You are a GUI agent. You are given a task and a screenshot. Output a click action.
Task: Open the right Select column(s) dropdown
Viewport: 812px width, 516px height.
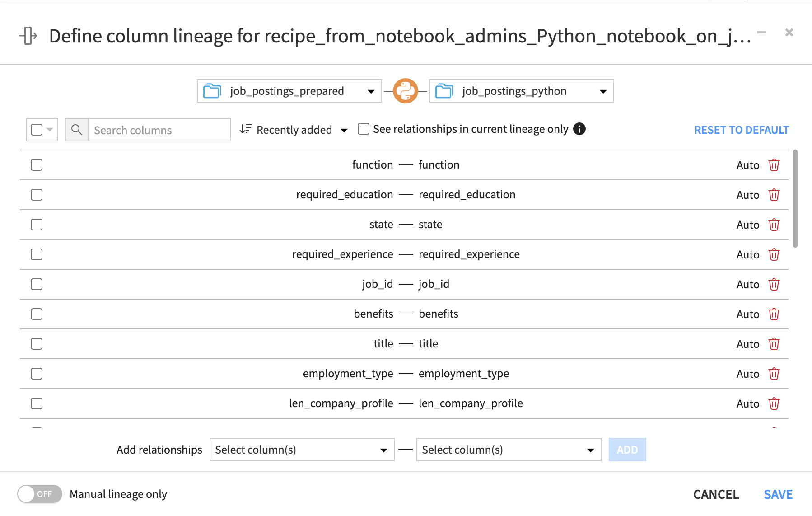pyautogui.click(x=509, y=450)
